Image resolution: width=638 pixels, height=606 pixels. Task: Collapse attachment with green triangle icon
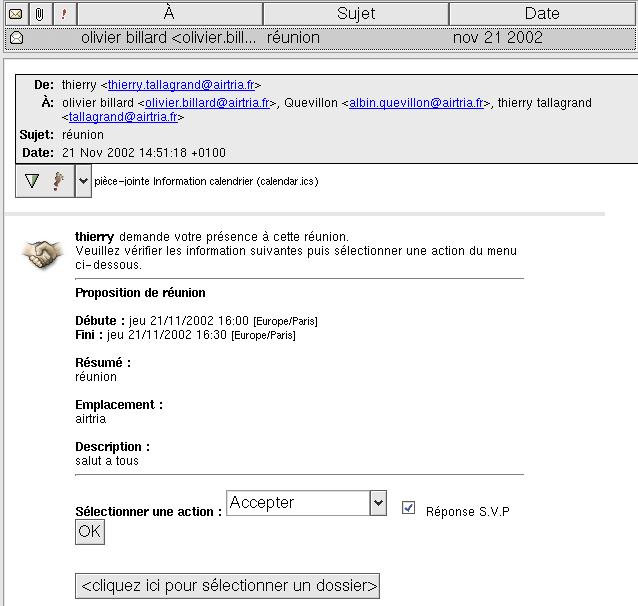[32, 181]
